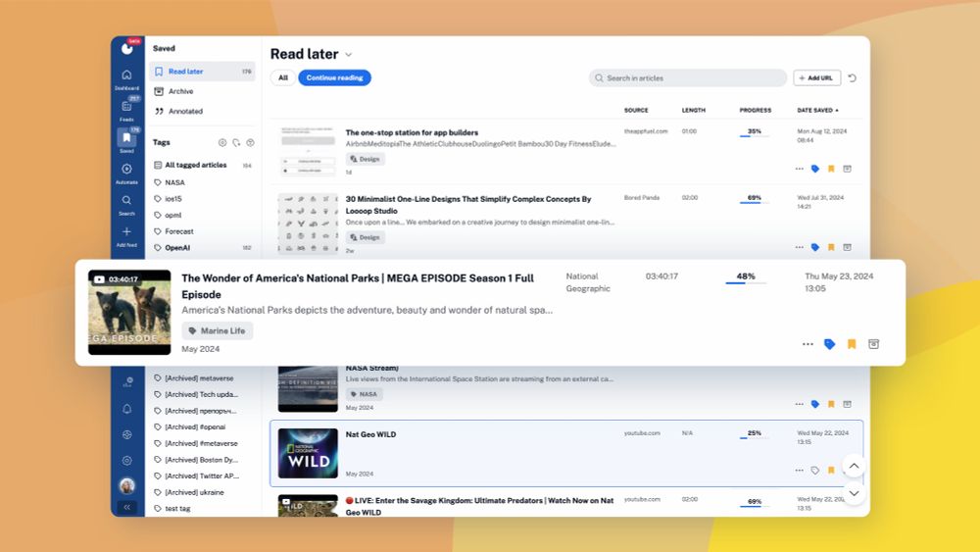Select Read later in the Saved list
980x552 pixels.
[203, 72]
